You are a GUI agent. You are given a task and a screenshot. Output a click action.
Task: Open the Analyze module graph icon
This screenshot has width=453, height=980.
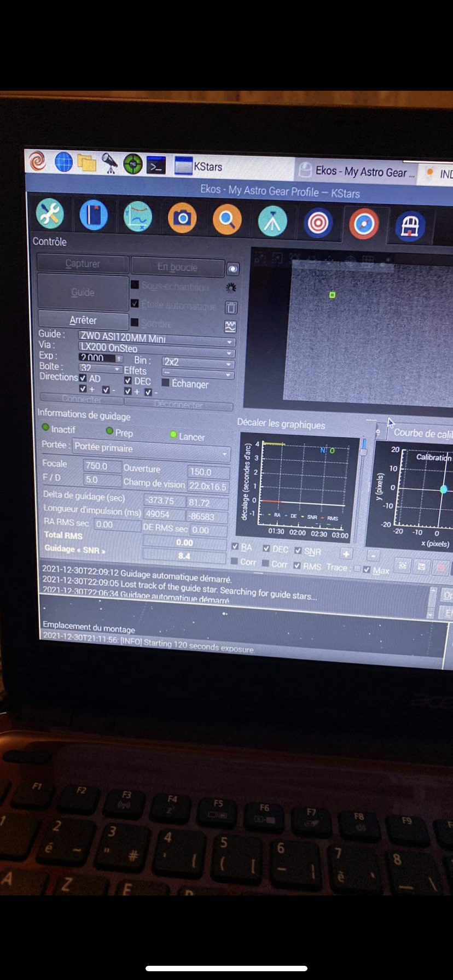137,217
